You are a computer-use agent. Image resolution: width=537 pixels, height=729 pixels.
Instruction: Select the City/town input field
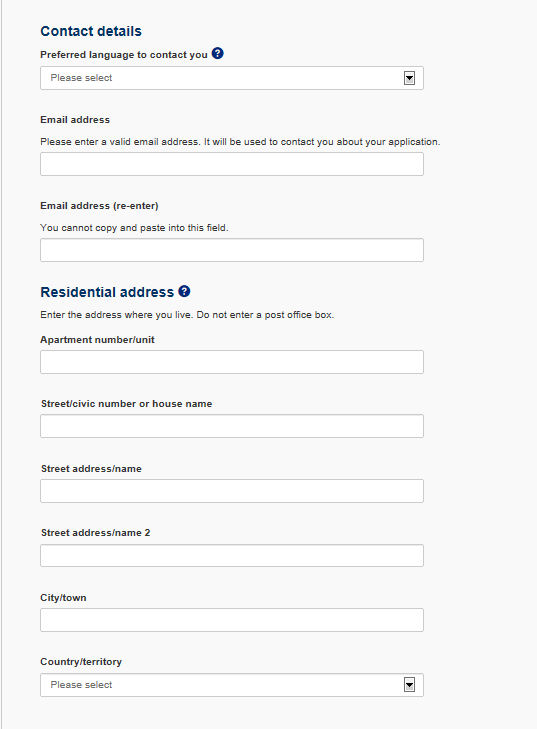pyautogui.click(x=232, y=620)
